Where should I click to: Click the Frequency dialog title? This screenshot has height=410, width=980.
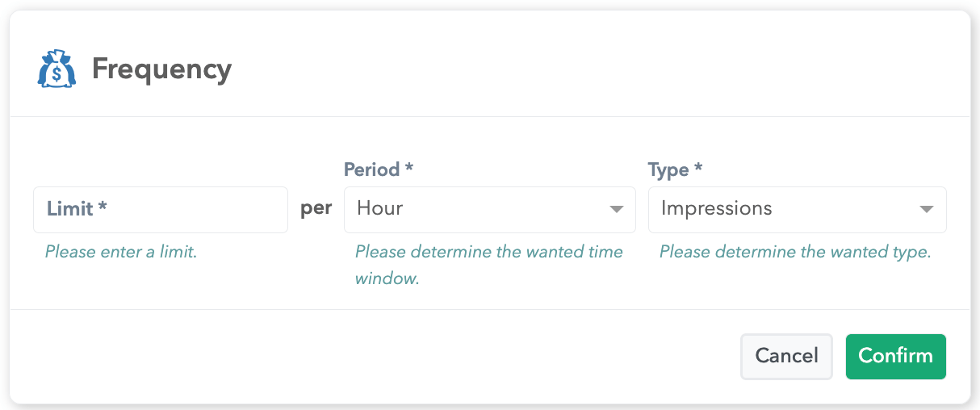[161, 69]
